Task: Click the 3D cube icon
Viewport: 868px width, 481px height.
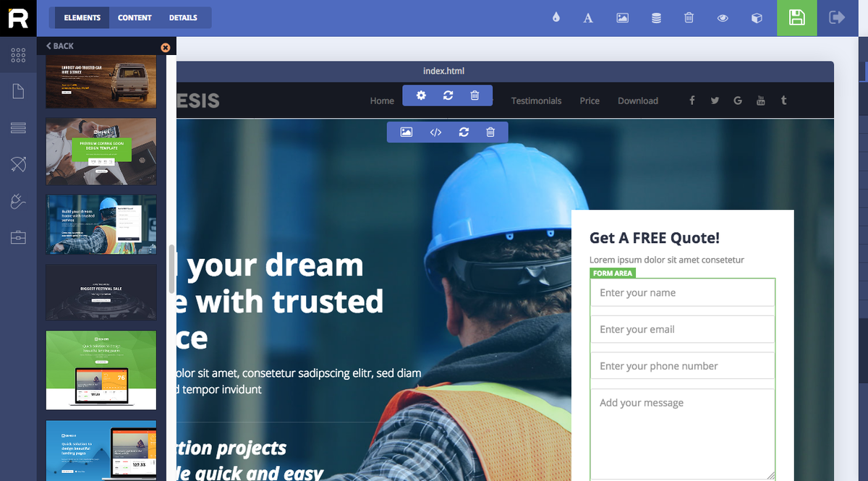Action: click(x=757, y=18)
